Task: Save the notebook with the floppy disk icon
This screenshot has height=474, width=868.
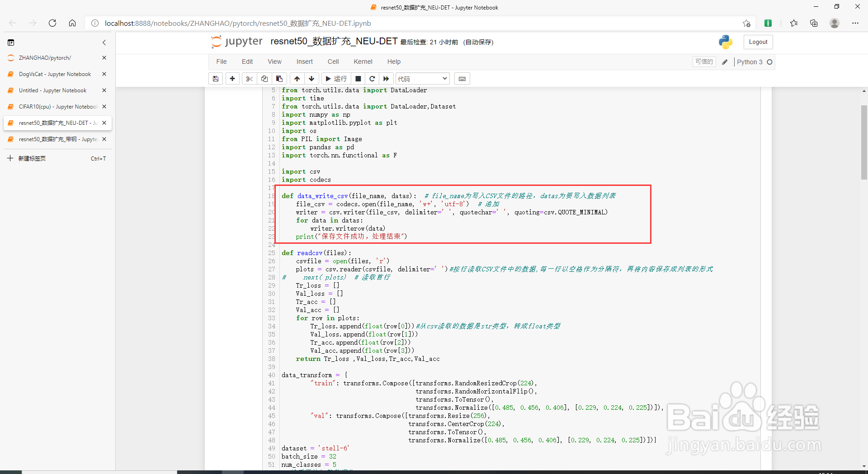Action: (x=216, y=79)
